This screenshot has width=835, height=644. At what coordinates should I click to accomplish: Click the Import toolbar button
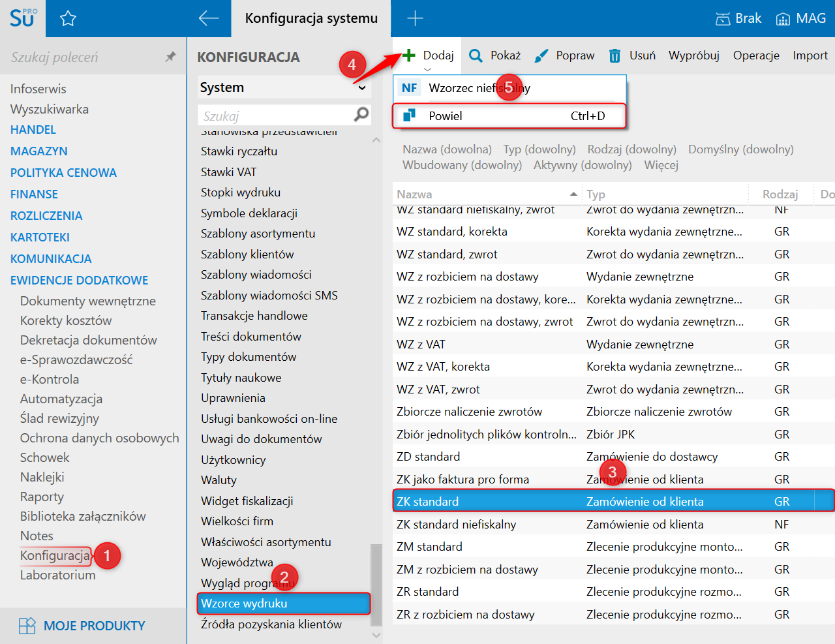(810, 55)
